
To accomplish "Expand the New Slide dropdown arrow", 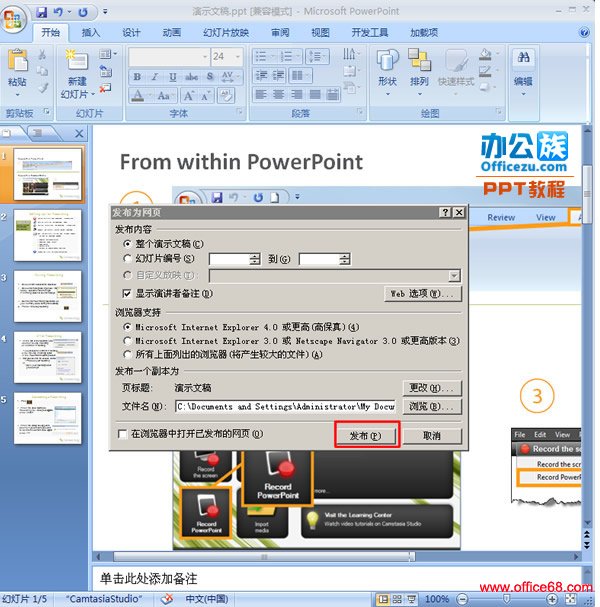I will [x=93, y=94].
